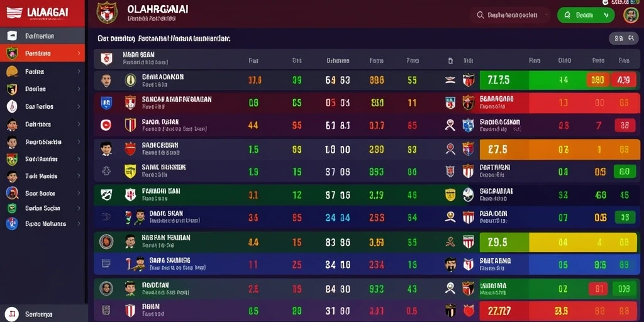Screen dimensions: 644x322
Task: Toggle the small pill control above the table's right edge
Action: point(623,38)
